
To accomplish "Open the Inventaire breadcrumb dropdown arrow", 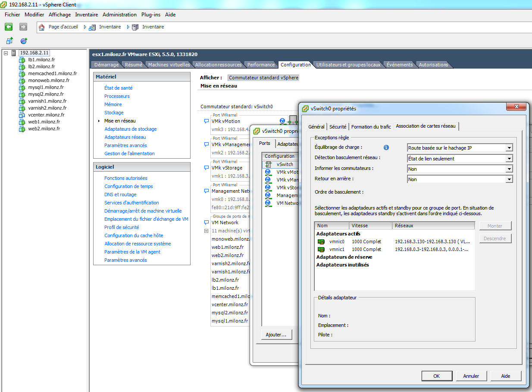I will coord(128,27).
